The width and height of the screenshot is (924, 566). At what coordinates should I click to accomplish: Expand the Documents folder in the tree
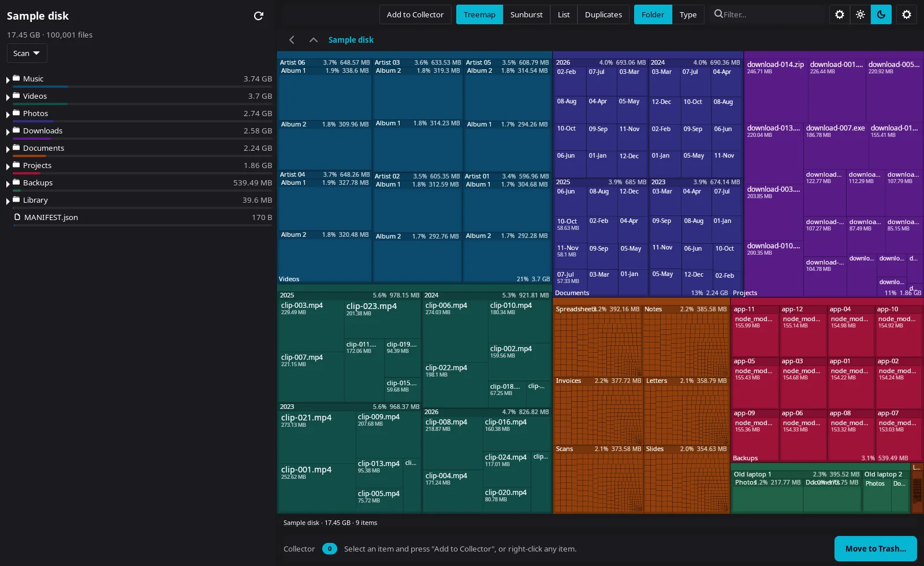coord(8,149)
